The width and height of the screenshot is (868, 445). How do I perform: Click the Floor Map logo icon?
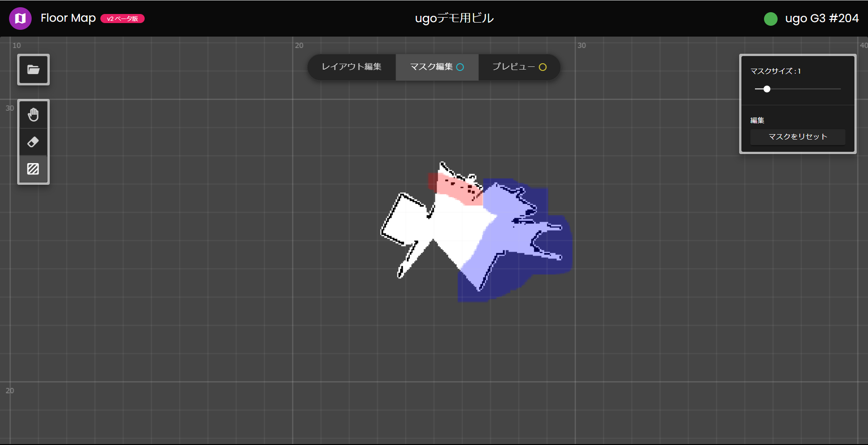(20, 18)
